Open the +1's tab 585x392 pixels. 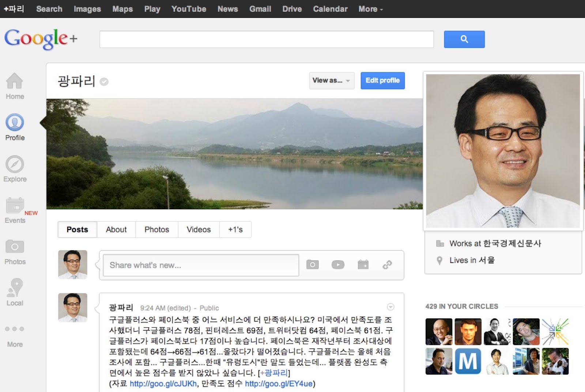tap(235, 229)
